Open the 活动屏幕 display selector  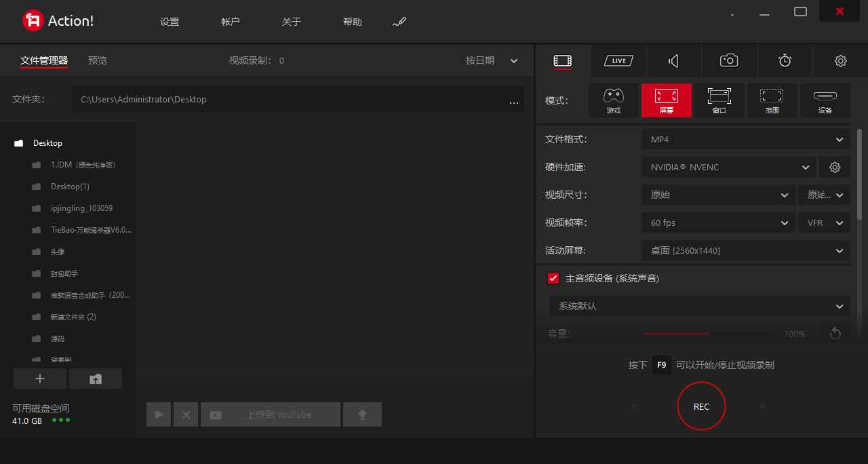745,250
